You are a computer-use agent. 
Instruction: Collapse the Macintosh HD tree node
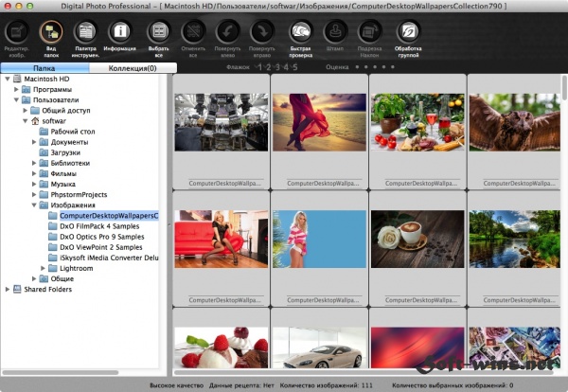[x=8, y=79]
